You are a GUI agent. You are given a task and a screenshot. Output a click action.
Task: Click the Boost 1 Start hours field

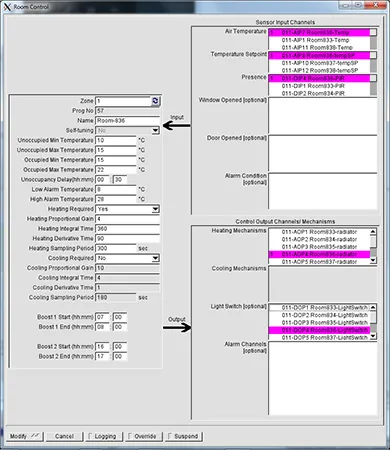click(x=102, y=317)
